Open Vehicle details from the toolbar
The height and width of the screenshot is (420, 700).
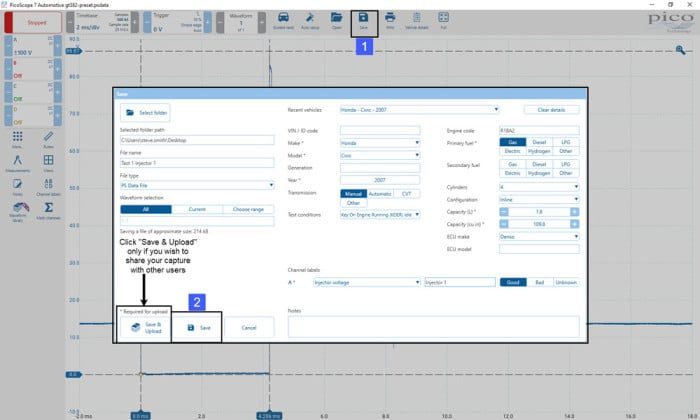click(417, 21)
